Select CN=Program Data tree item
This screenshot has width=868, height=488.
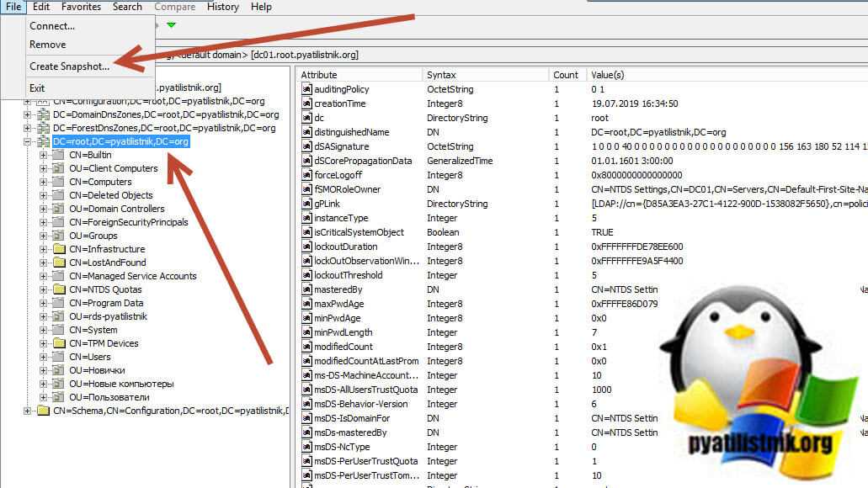106,303
